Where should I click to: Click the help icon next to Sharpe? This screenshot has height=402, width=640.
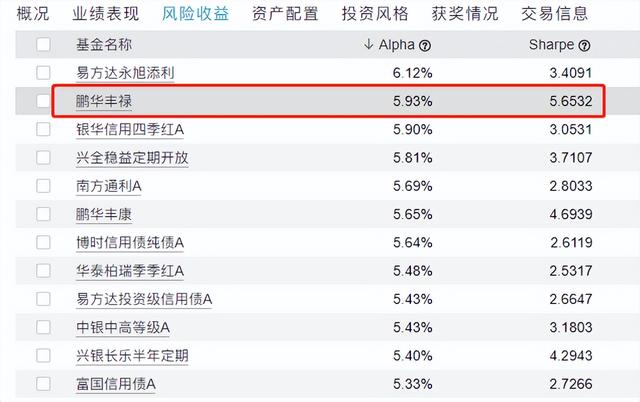click(585, 45)
